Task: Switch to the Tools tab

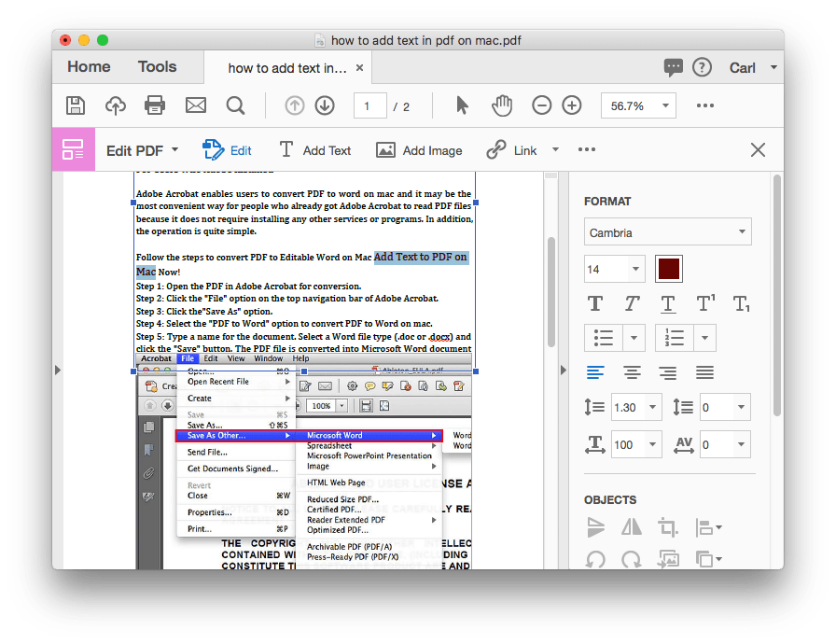Action: 157,66
